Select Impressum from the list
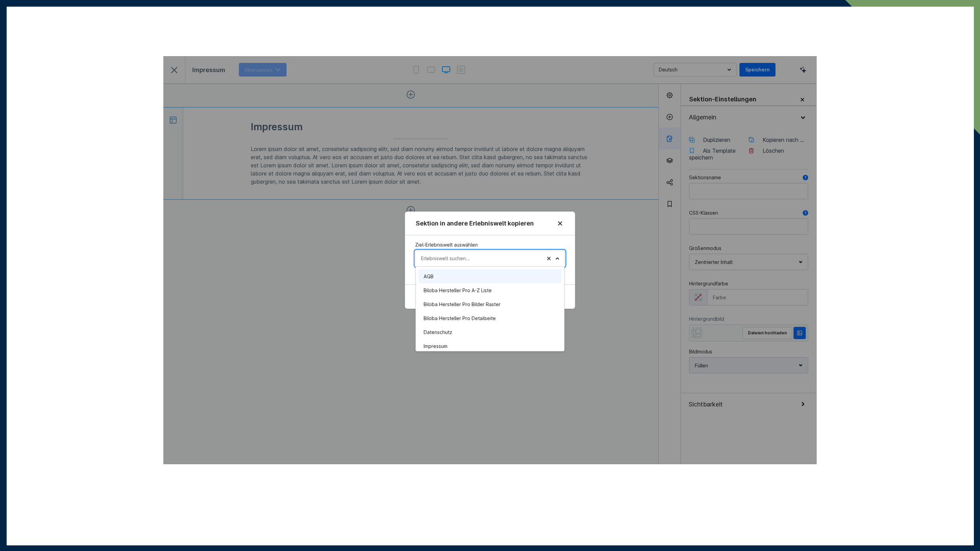The image size is (980, 551). (x=490, y=346)
